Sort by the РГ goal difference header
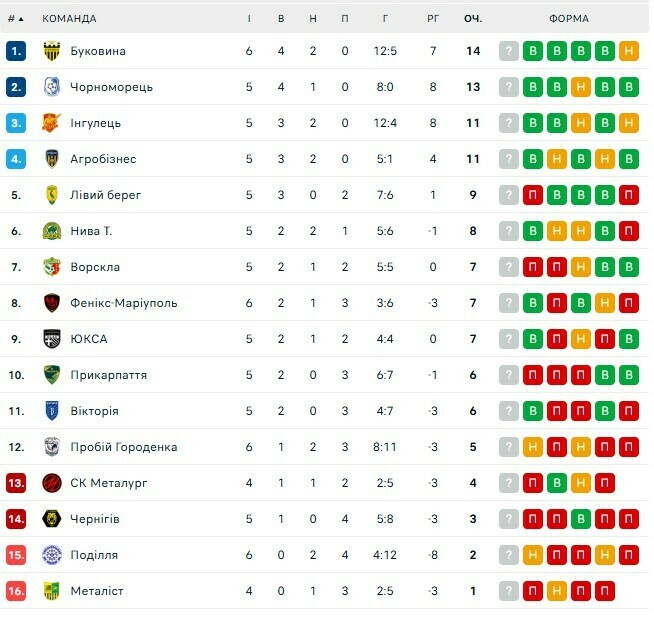This screenshot has width=654, height=617. click(x=433, y=18)
